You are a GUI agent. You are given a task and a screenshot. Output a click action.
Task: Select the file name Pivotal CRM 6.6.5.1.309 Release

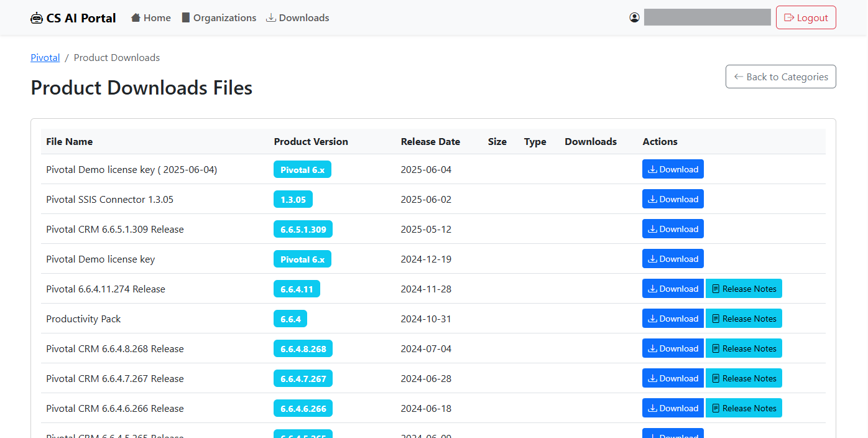point(115,230)
